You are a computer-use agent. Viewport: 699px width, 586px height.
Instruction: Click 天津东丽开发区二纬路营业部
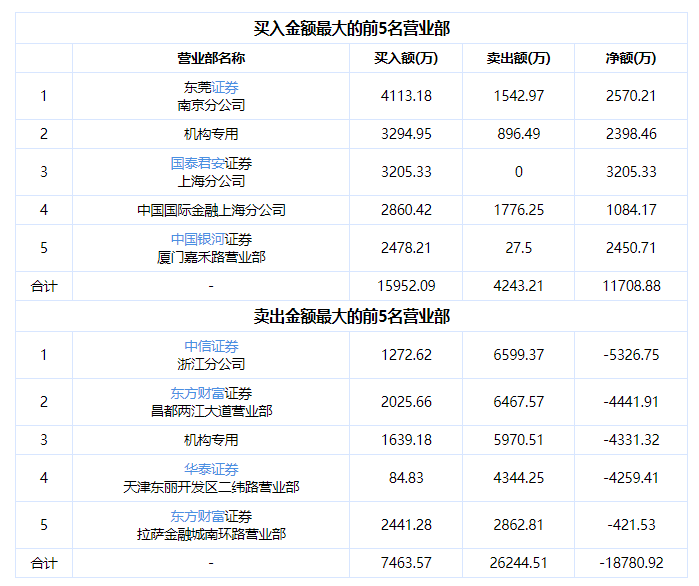click(211, 488)
